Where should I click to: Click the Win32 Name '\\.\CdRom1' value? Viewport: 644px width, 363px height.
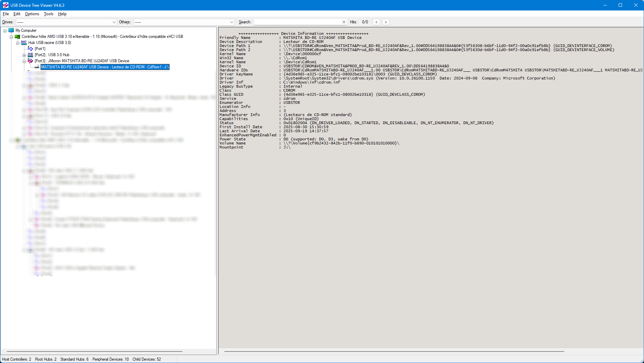(x=295, y=58)
